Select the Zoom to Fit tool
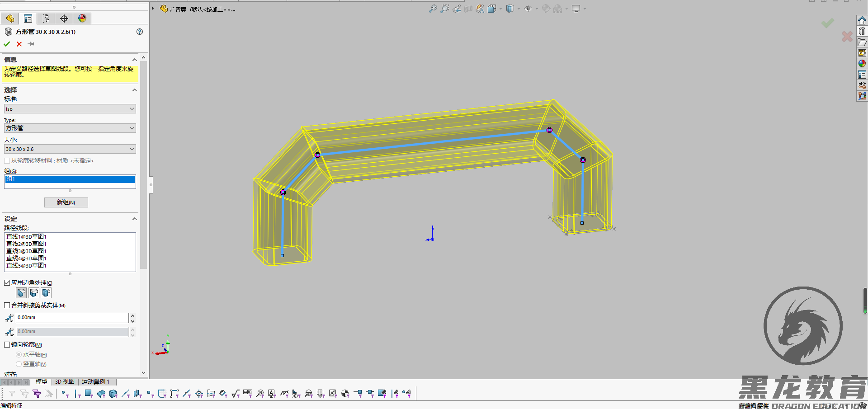Screen dimensions: 868x409 [x=433, y=9]
